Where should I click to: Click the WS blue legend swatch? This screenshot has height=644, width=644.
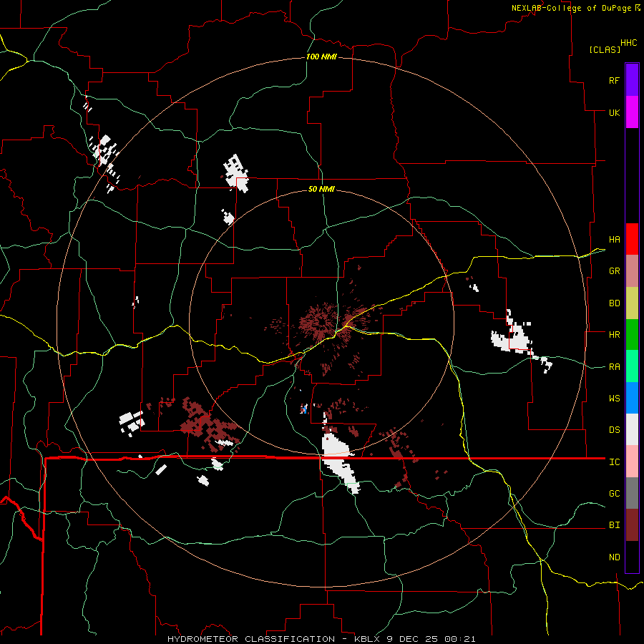point(632,398)
